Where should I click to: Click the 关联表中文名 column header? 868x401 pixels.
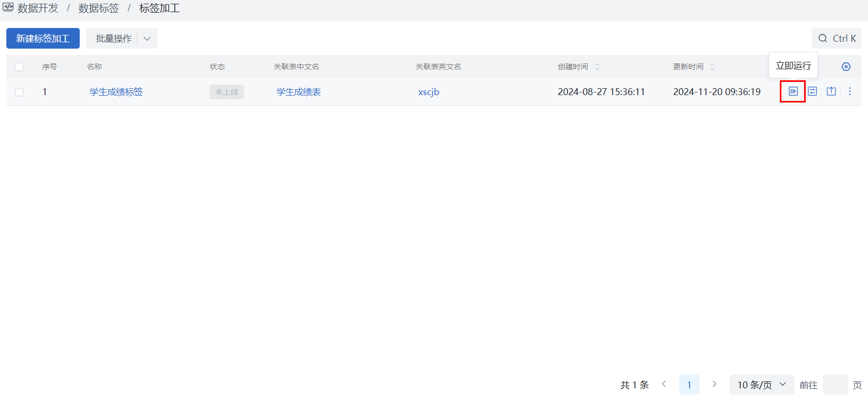[x=296, y=67]
